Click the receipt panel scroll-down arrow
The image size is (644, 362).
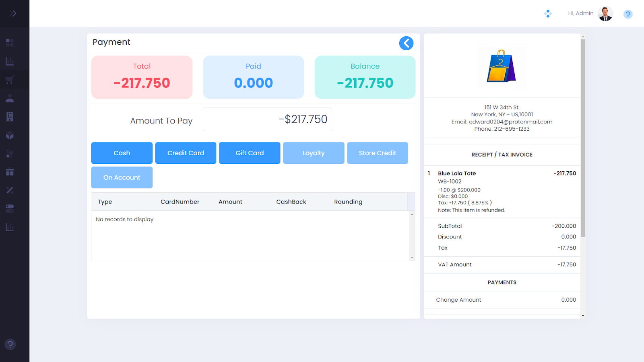(583, 316)
